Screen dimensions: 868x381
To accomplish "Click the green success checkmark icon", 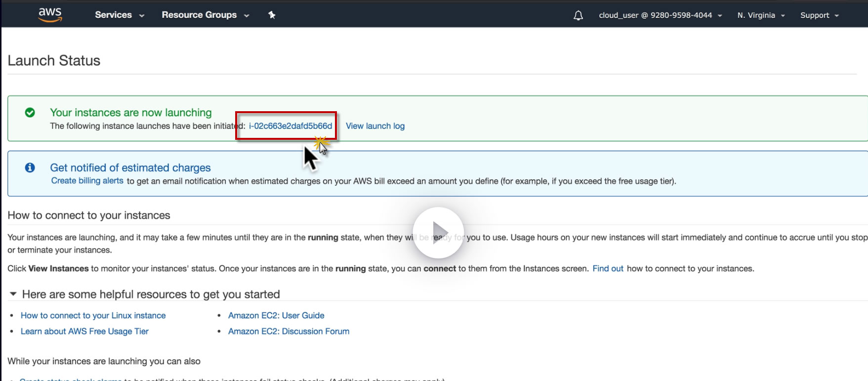I will point(30,113).
